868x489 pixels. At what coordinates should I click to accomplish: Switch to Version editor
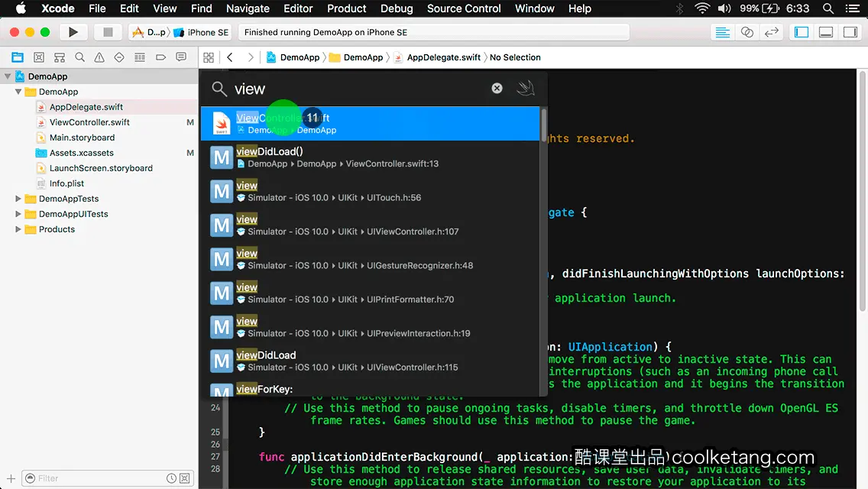(771, 32)
